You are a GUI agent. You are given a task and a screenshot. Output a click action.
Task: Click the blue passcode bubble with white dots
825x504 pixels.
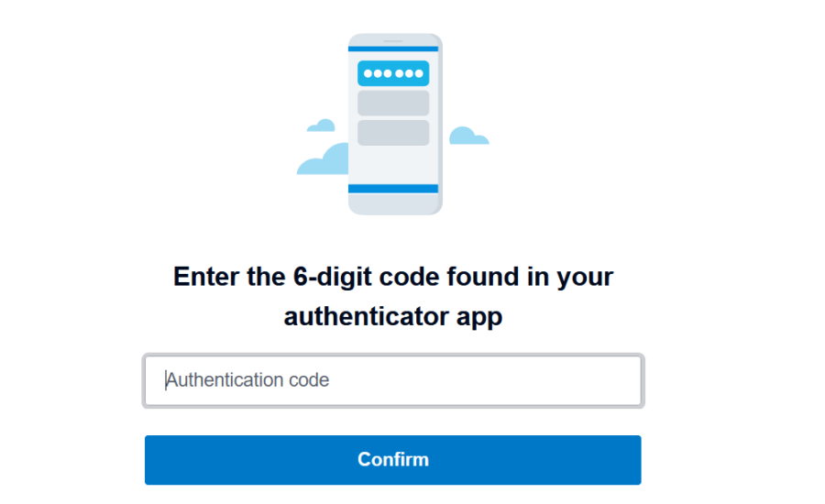pyautogui.click(x=393, y=73)
